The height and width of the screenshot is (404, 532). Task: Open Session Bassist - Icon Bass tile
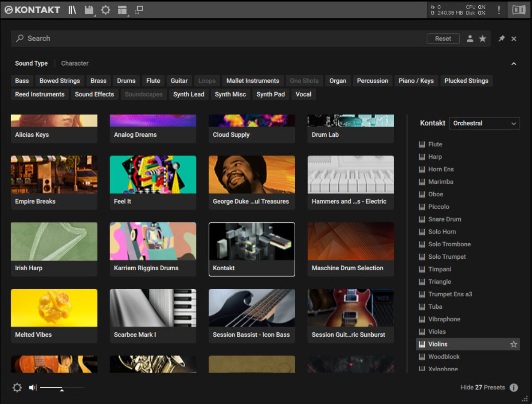(x=252, y=316)
